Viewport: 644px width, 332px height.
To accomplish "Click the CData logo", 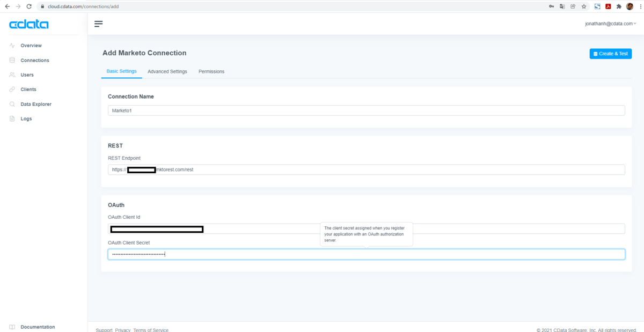I will pos(29,25).
